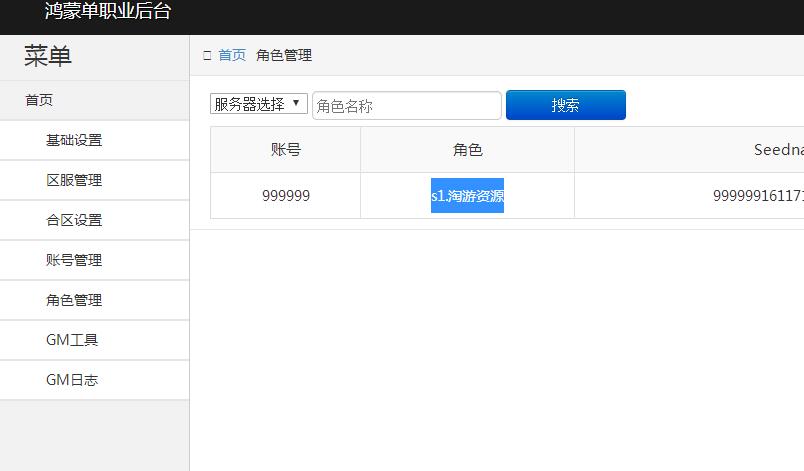
Task: Click the 角色 column header
Action: coord(467,150)
